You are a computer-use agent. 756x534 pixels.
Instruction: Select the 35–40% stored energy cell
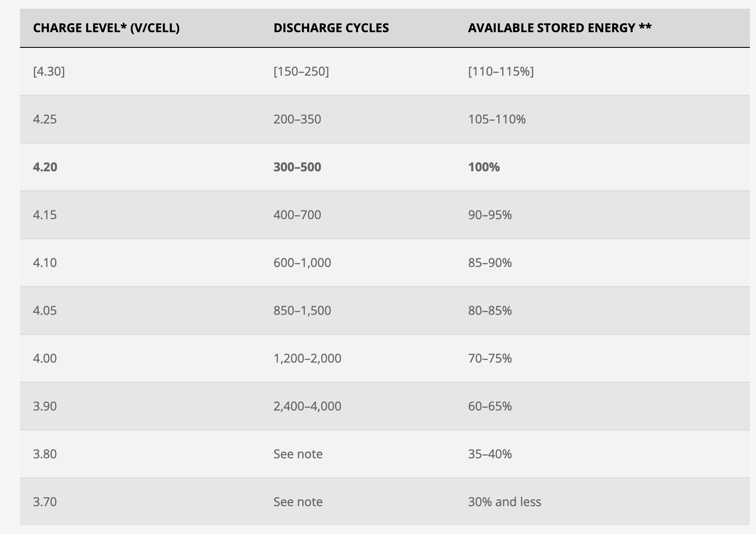[490, 454]
